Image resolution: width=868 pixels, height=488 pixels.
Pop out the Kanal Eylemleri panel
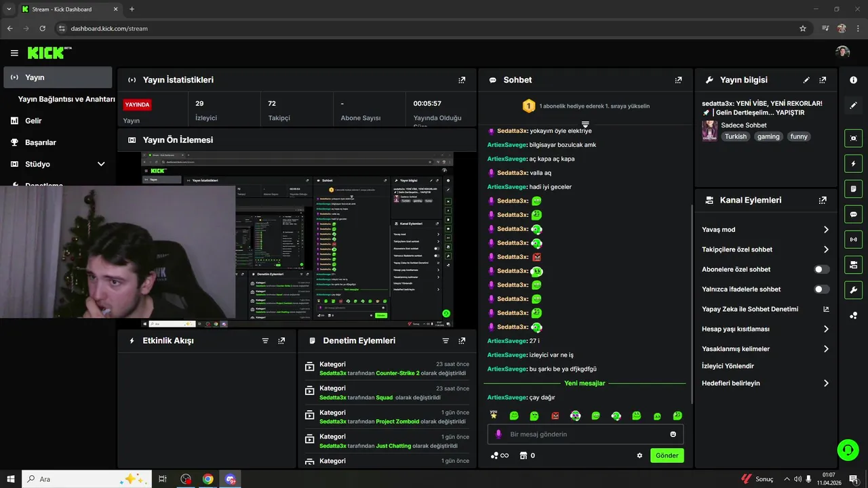tap(823, 201)
